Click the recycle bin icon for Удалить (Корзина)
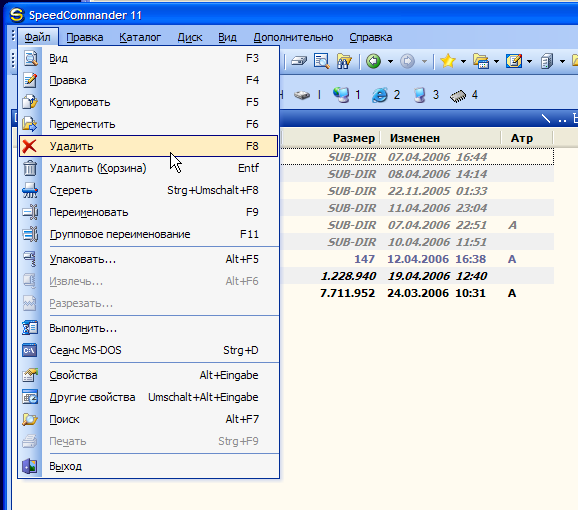The image size is (578, 510). point(30,168)
